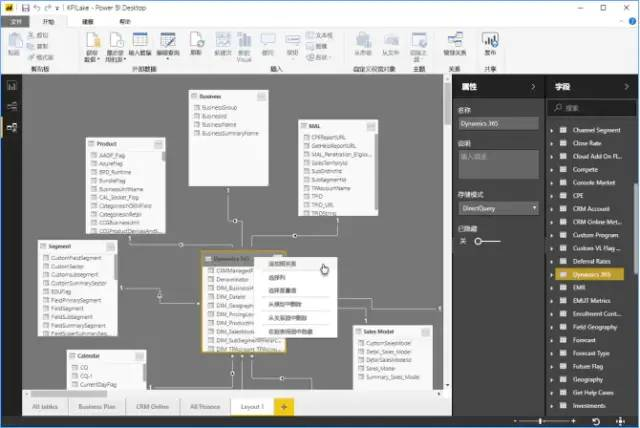Open the File (文件) ribbon tab
Screen dimensions: 640x428
[x=16, y=22]
